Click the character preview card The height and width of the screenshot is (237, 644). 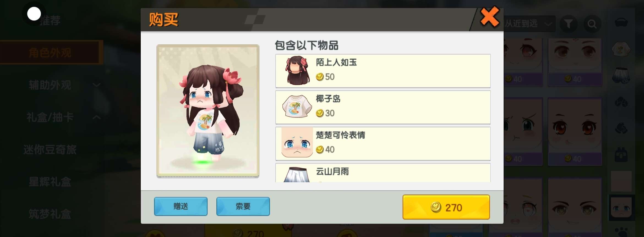tap(208, 111)
